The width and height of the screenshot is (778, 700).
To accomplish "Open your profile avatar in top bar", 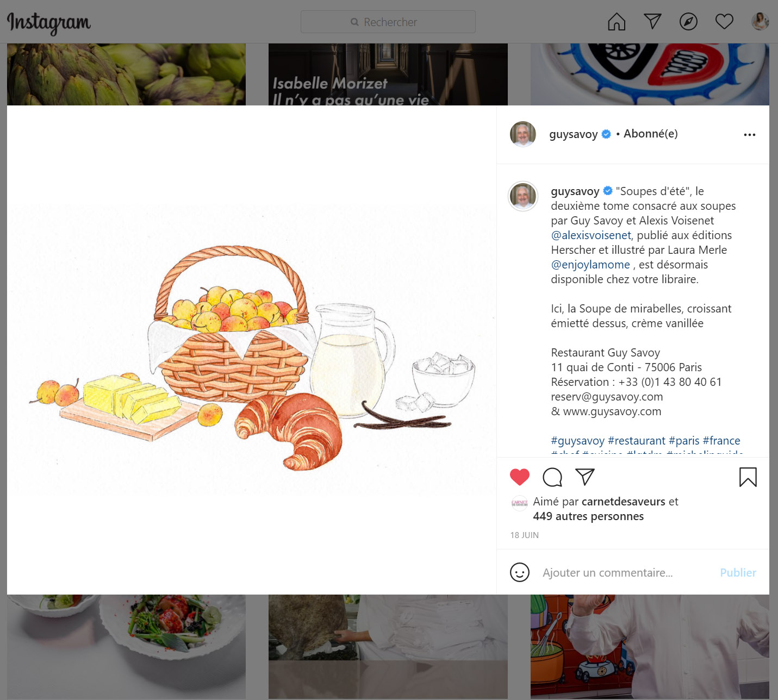I will pyautogui.click(x=760, y=22).
